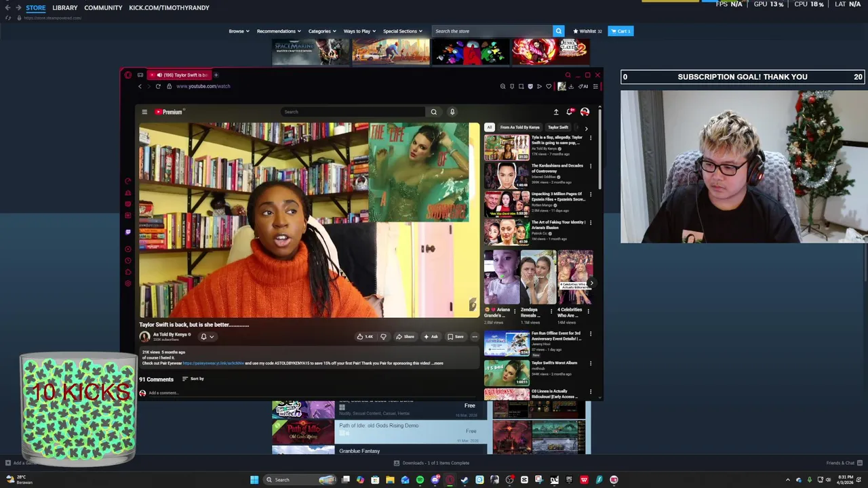Open the Recommendations dropdown in Steam
Screen dimensions: 868x488
[279, 31]
